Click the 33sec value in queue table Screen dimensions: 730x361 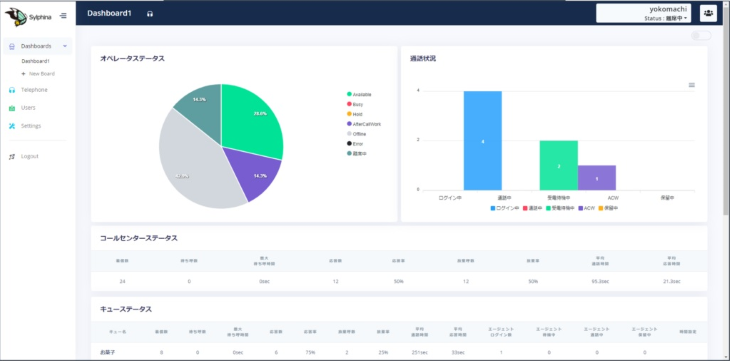point(458,353)
